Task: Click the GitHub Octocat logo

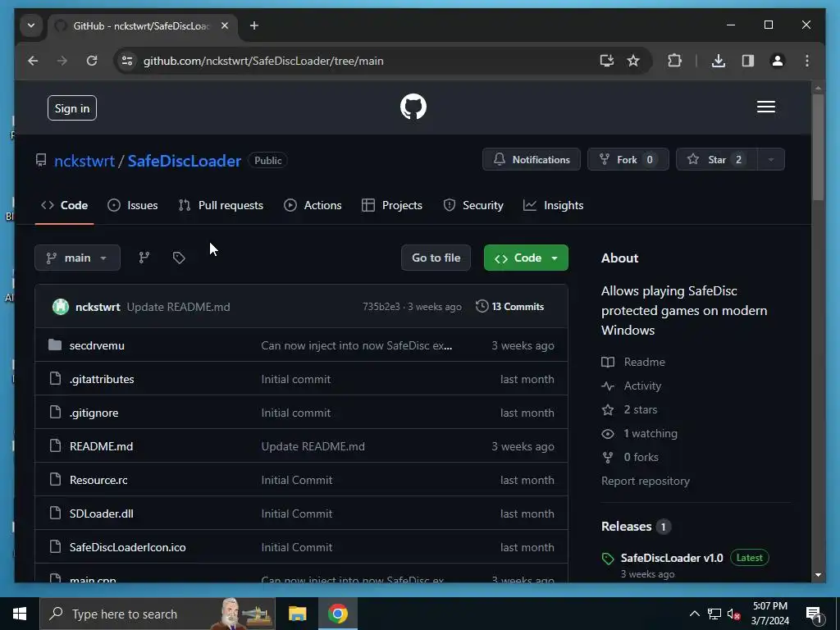Action: click(x=413, y=107)
